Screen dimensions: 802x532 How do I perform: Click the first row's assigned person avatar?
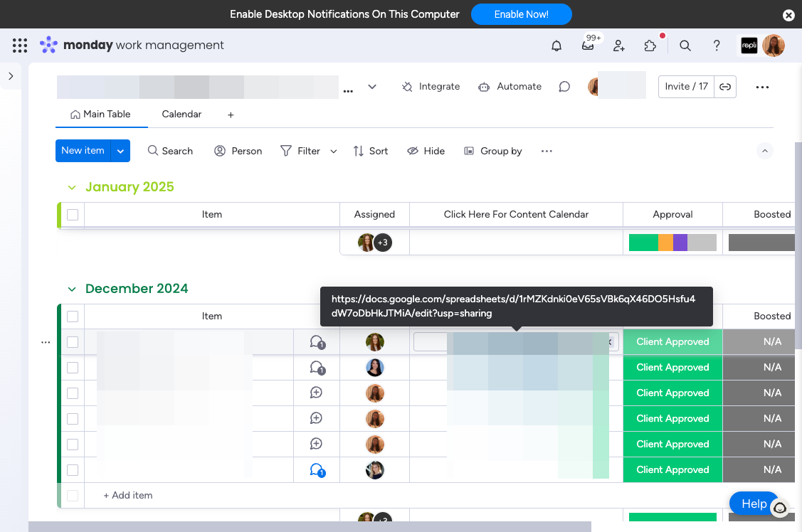point(375,342)
